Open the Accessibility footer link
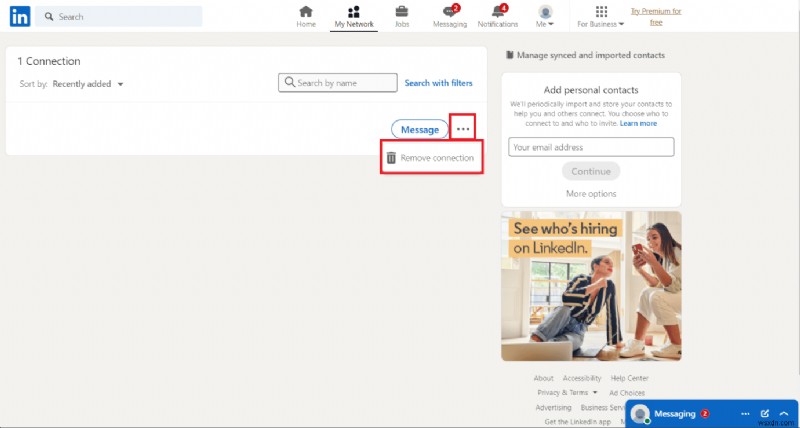The width and height of the screenshot is (800, 428). click(582, 378)
